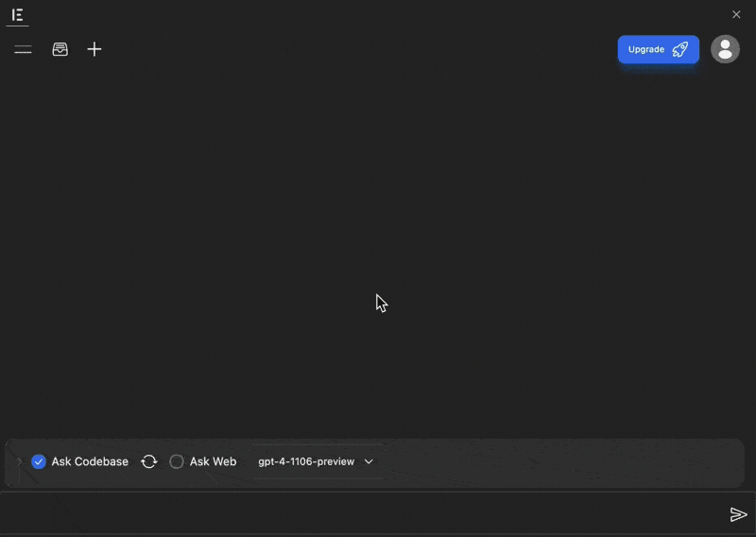Click the Upgrade button
This screenshot has height=537, width=756.
[x=658, y=49]
